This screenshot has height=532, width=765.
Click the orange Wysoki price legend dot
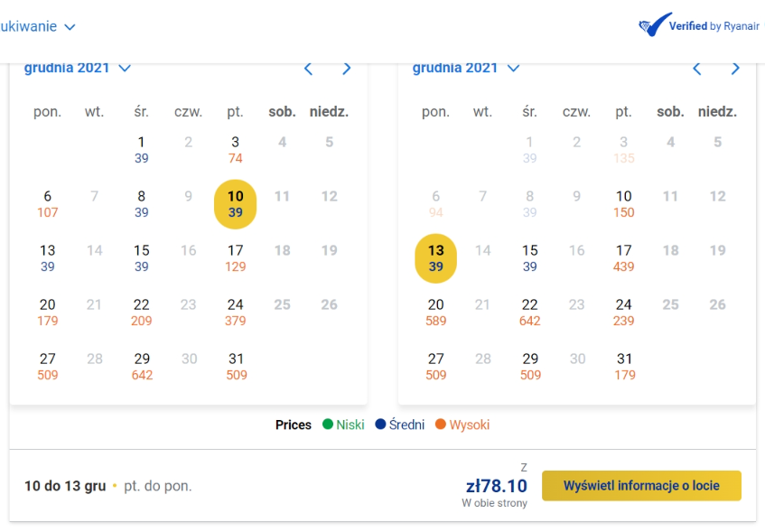point(441,425)
